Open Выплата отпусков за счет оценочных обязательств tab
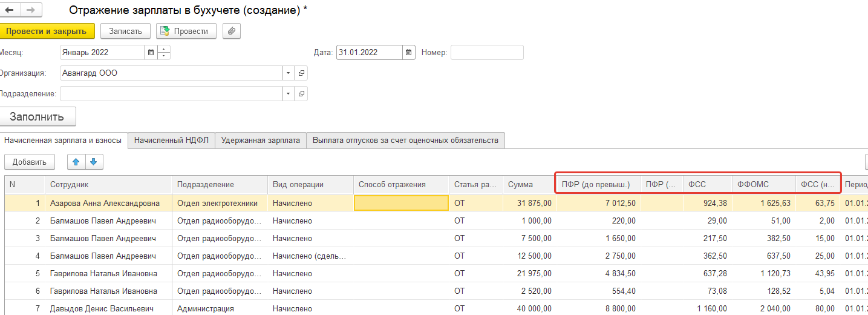The height and width of the screenshot is (315, 868). tap(405, 140)
